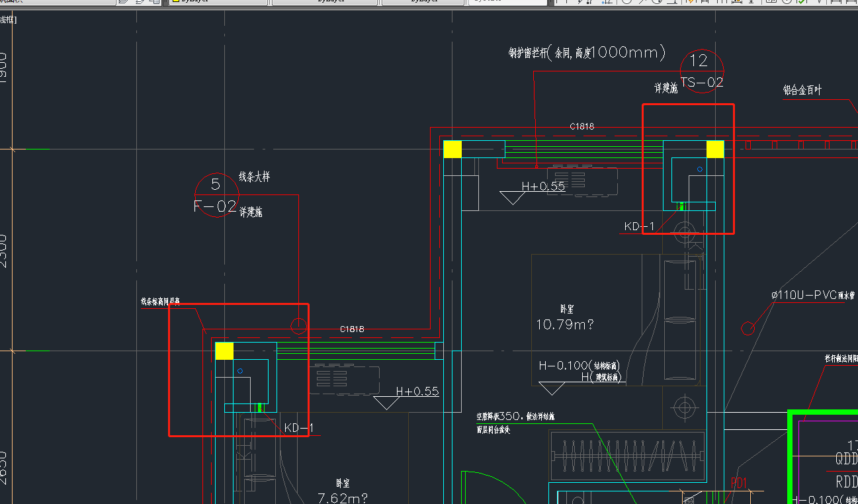The height and width of the screenshot is (504, 858).
Task: Select the detail bubble numbered 12
Action: [x=702, y=71]
